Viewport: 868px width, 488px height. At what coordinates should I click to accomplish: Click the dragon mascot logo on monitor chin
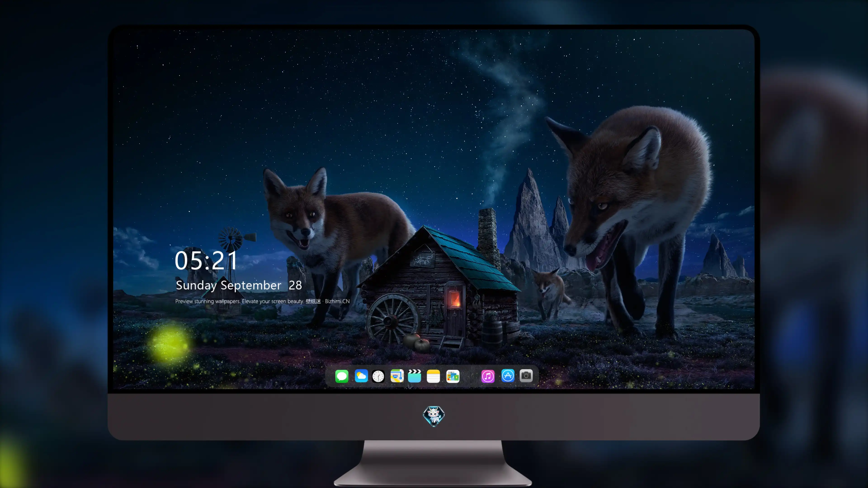[434, 416]
